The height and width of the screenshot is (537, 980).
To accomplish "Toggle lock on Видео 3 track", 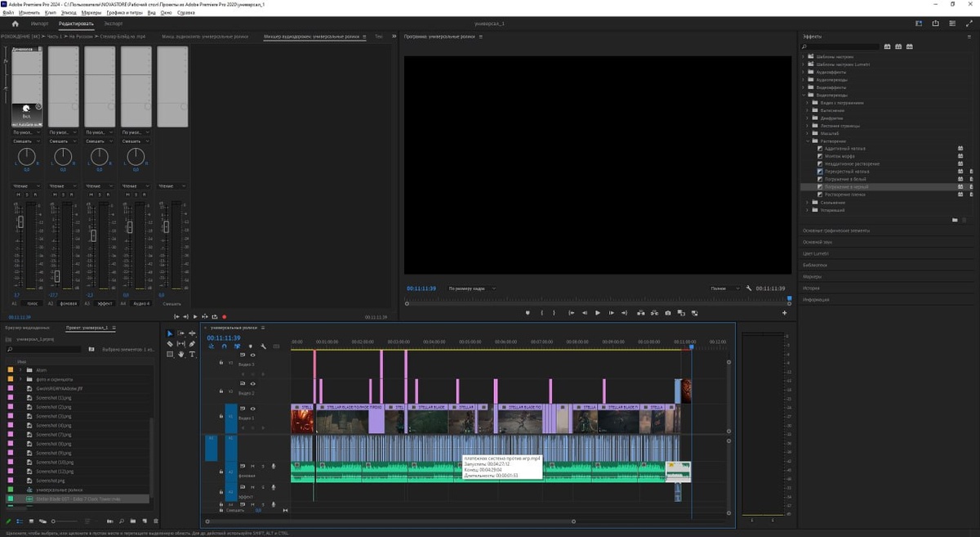I will (x=221, y=362).
